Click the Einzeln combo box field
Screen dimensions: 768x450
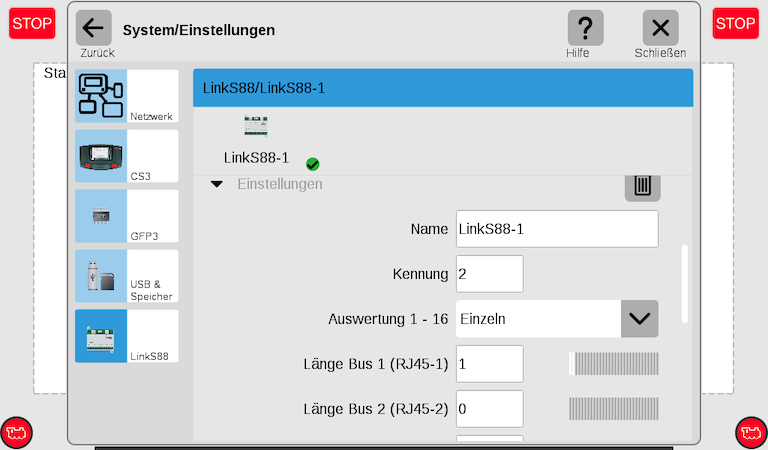click(x=537, y=319)
